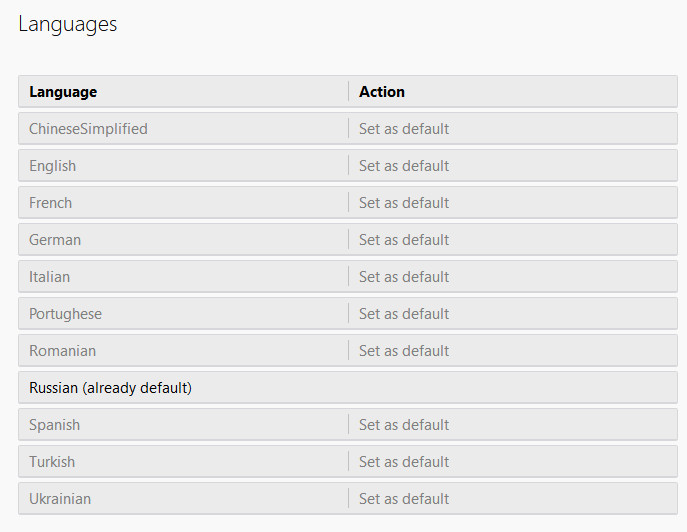Click the Turkish language name cell
687x532 pixels.
click(52, 462)
